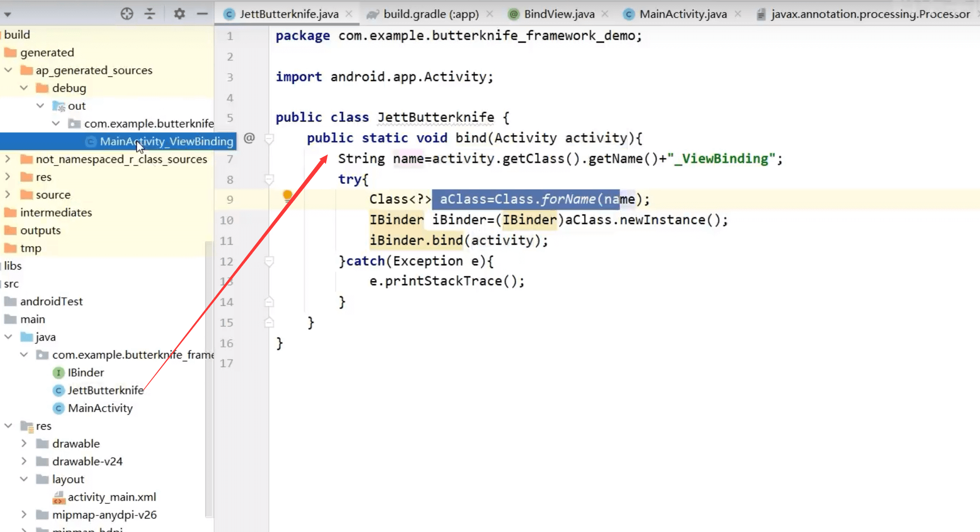Collapse the debug folder

click(x=24, y=88)
